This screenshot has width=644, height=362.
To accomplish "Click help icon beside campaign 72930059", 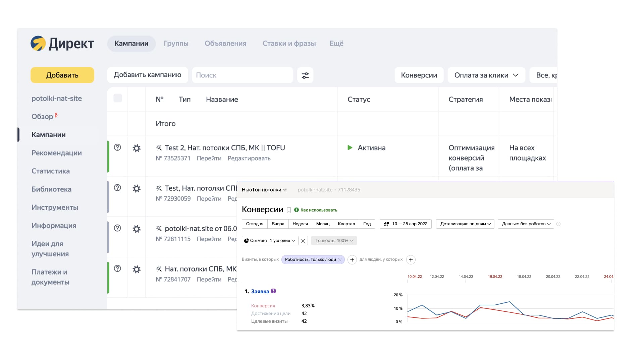I will (117, 188).
